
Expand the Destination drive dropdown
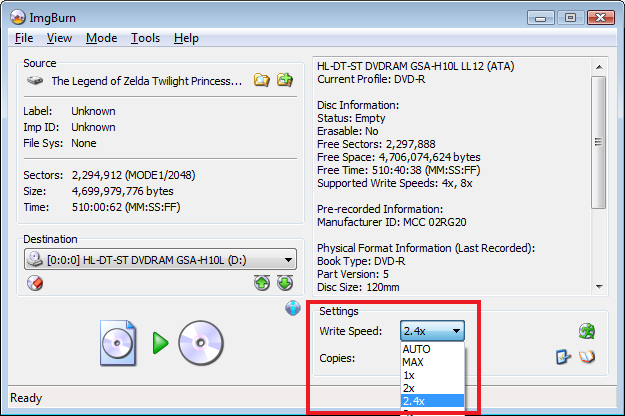[288, 260]
